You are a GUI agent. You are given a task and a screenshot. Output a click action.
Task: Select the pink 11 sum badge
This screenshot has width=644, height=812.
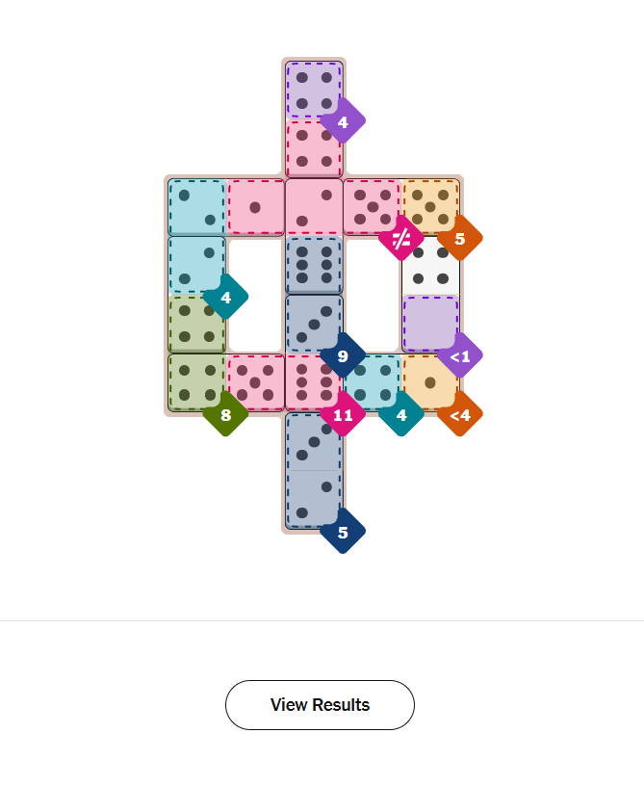(x=343, y=414)
